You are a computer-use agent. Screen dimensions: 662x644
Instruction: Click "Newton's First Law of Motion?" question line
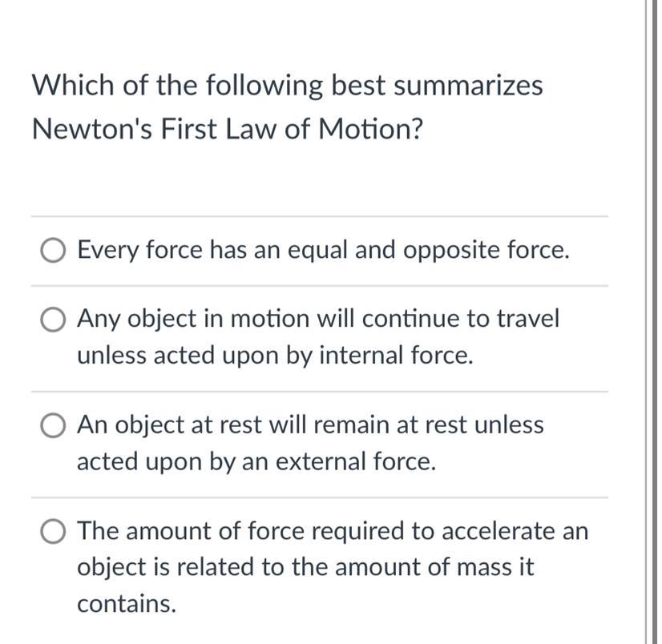click(227, 129)
